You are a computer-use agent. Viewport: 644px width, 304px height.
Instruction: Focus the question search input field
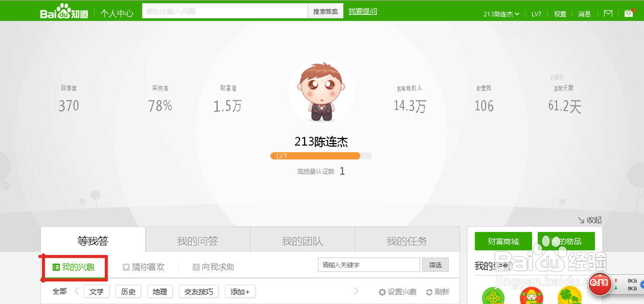click(225, 11)
